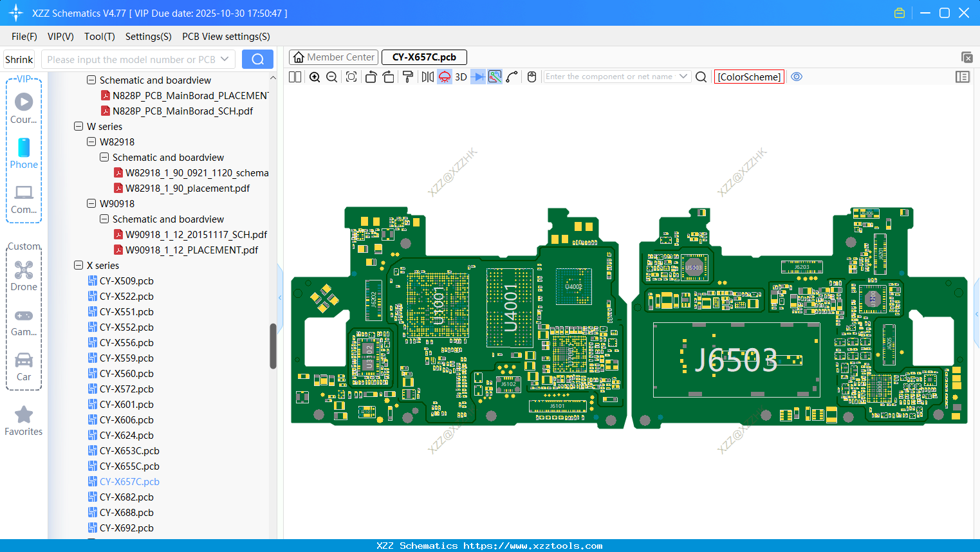Screen dimensions: 980x552
Task: Toggle the highlight lamp tool on the toolbar
Action: 444,77
